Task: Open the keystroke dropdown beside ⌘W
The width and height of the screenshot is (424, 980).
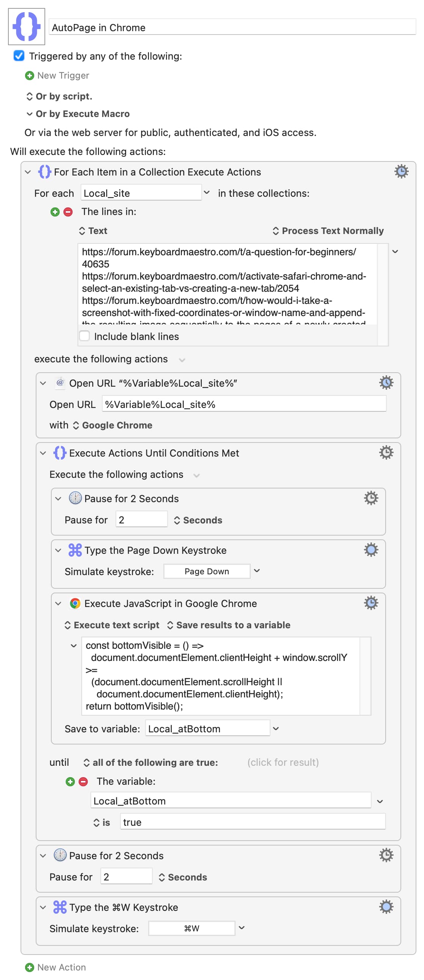Action: (241, 928)
